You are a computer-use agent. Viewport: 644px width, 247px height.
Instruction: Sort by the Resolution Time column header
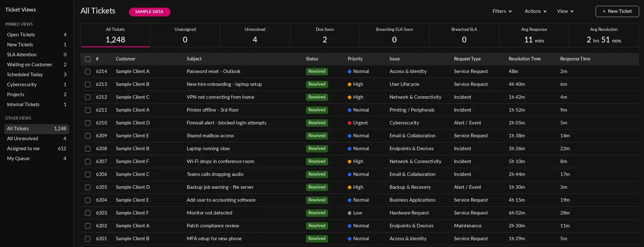tap(525, 59)
